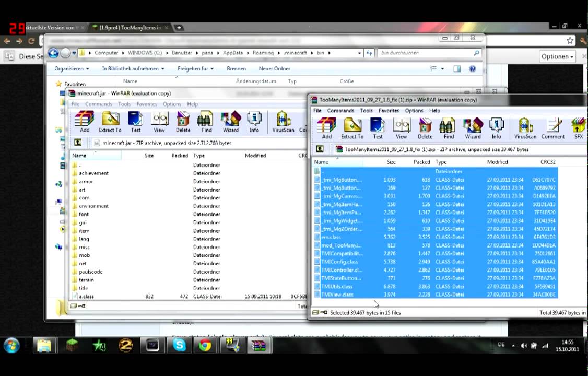This screenshot has width=588, height=376.
Task: Click Extract To in minecraft.jar WinRAR window
Action: tap(110, 122)
